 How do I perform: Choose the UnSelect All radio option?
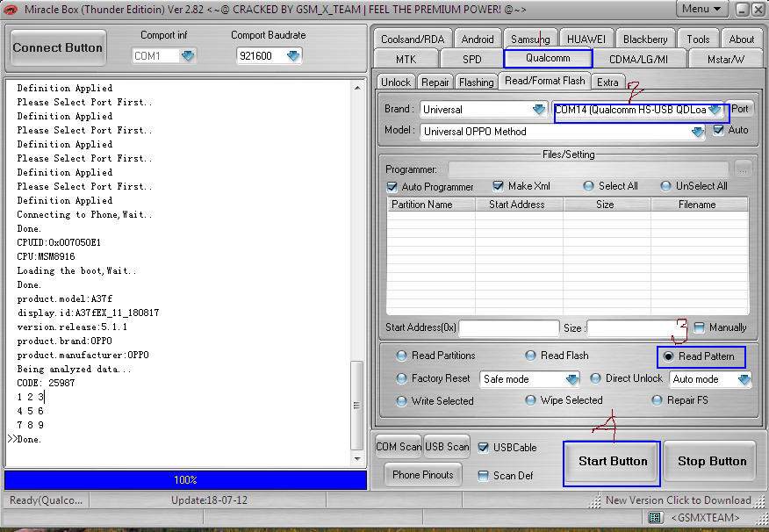pyautogui.click(x=665, y=186)
